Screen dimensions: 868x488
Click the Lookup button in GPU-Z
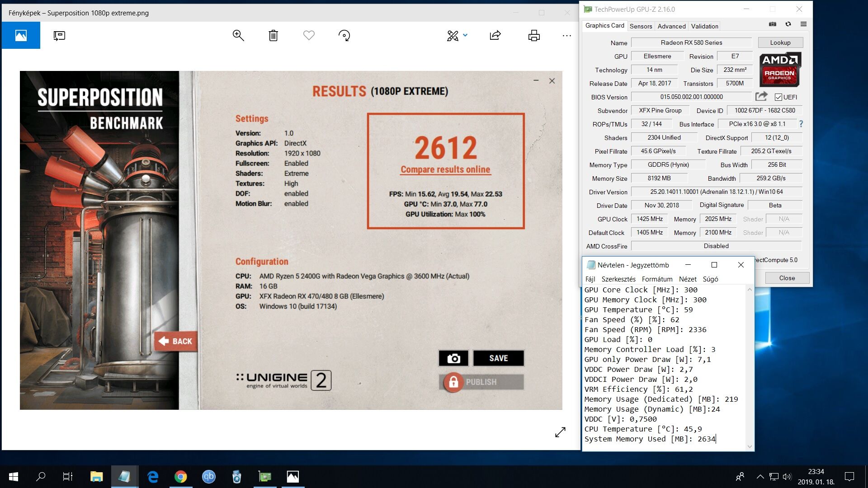click(780, 42)
